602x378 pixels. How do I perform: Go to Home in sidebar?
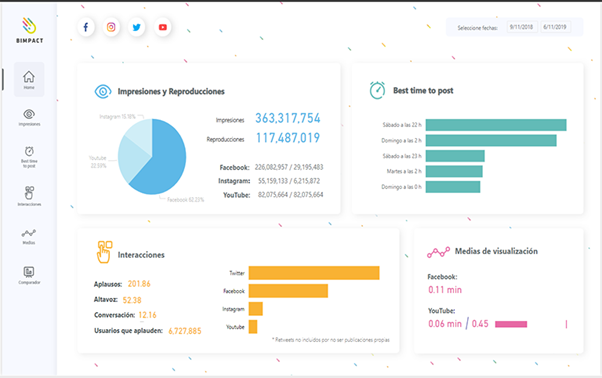29,79
